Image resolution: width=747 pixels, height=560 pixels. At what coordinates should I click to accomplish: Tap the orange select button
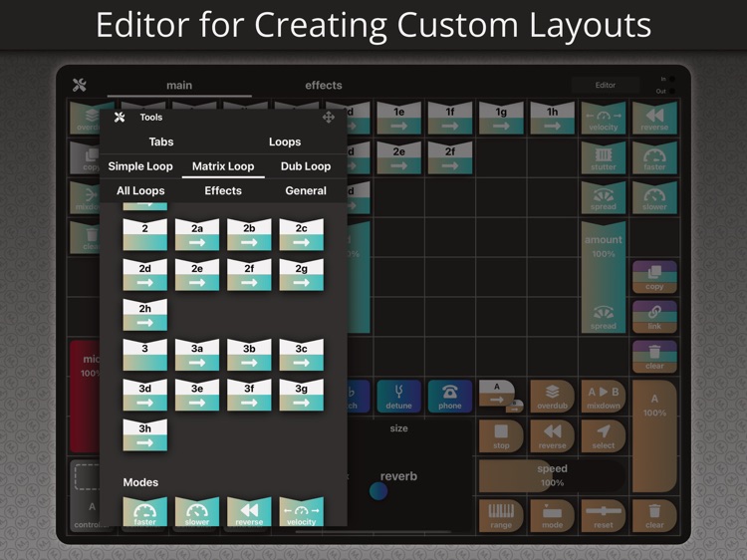[x=604, y=436]
